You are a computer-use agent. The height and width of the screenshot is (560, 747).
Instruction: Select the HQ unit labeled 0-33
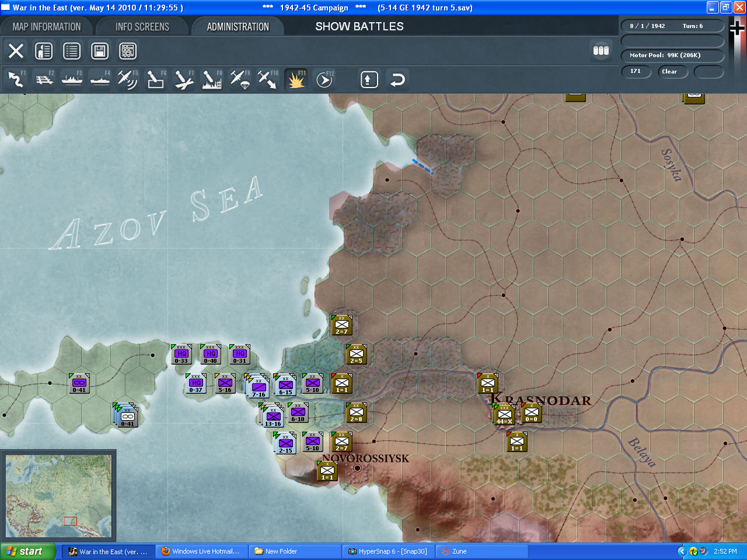(x=181, y=354)
